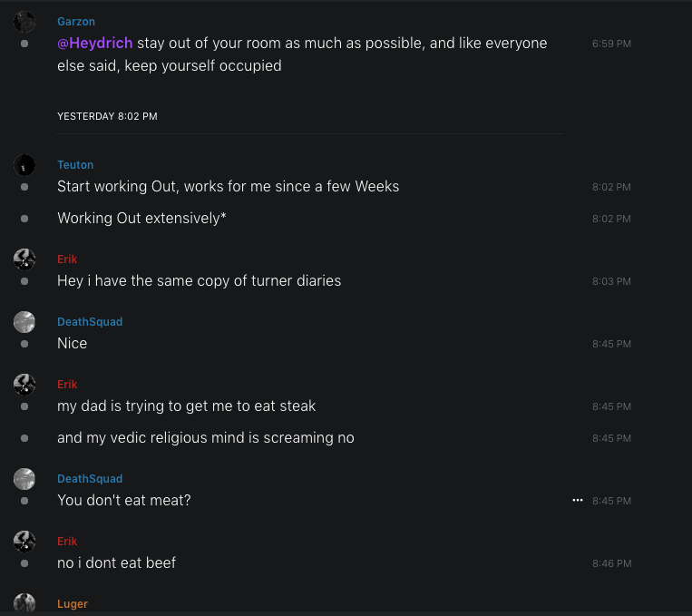Click the 8:03 PM message timestamp
692x616 pixels.
(x=611, y=281)
